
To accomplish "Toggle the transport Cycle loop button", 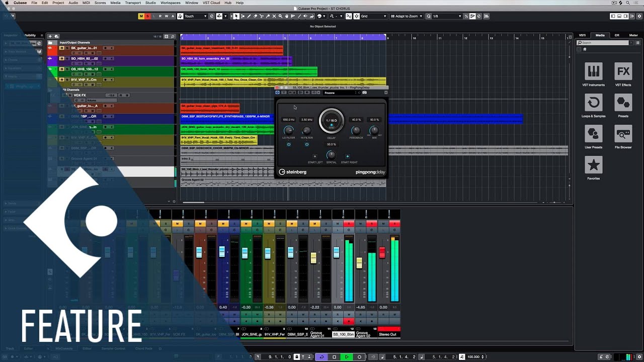I will pyautogui.click(x=322, y=357).
